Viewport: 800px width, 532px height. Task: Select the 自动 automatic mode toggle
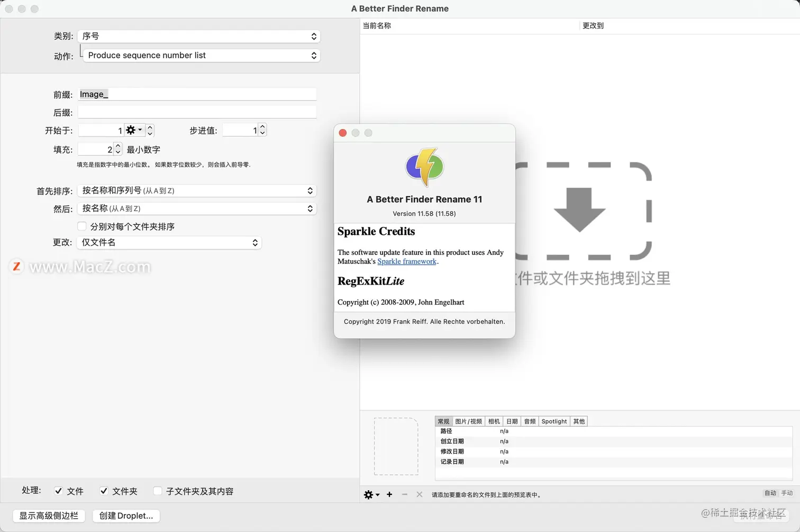point(770,493)
